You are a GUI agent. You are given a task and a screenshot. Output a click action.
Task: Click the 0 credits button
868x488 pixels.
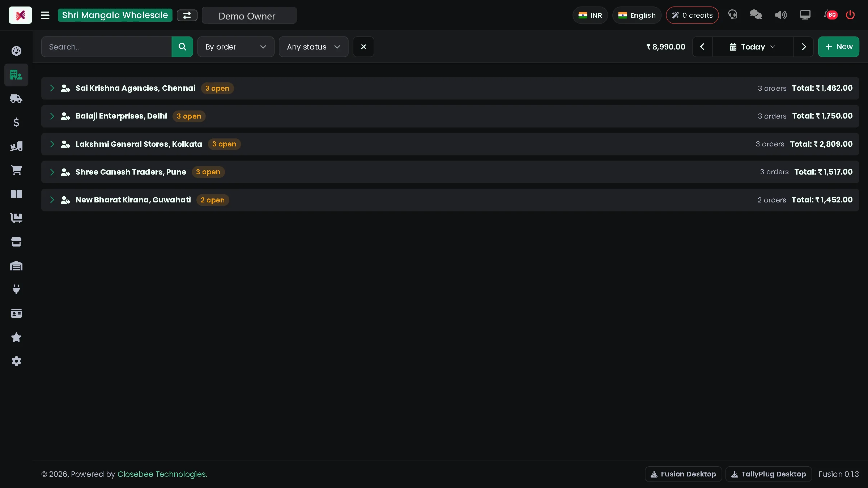(692, 15)
